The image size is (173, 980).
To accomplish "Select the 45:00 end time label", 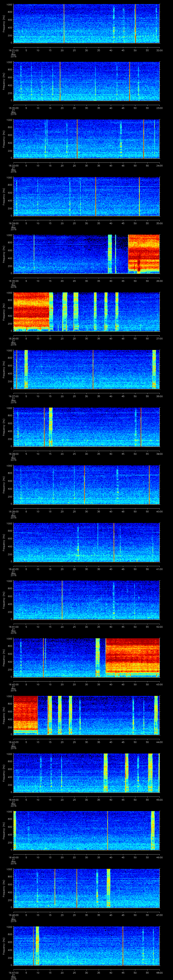I will click(x=159, y=799).
